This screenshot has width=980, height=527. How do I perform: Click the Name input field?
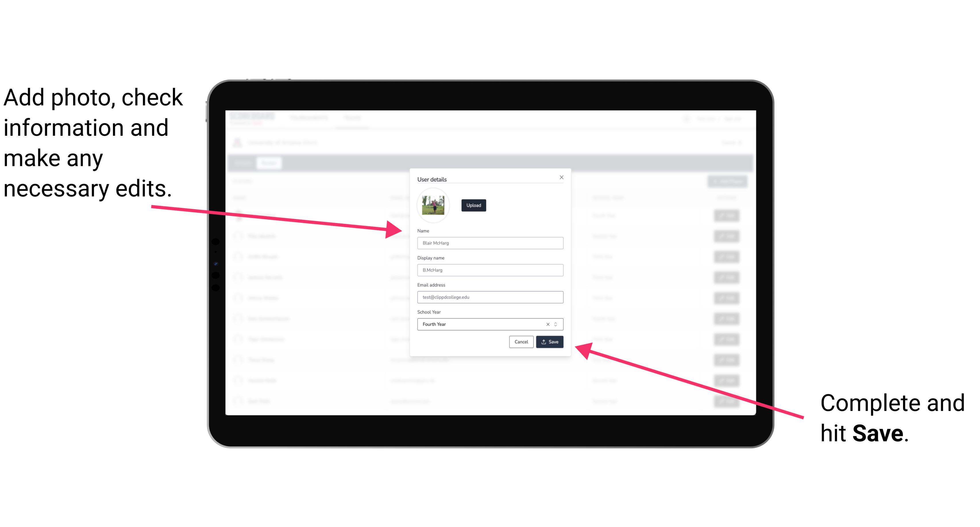coord(490,243)
